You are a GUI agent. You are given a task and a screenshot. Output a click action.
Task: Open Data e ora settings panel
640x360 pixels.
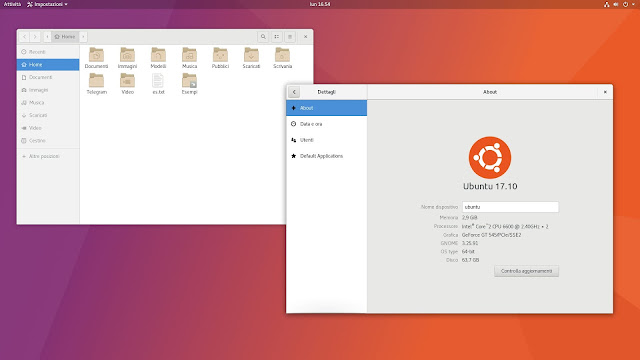pos(327,124)
